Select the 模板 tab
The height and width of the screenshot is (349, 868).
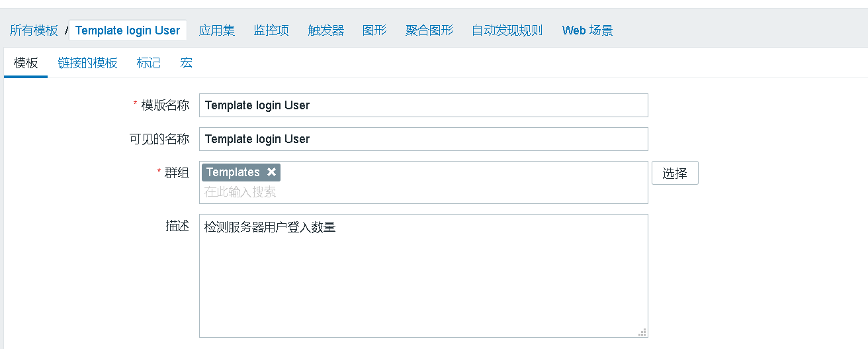tap(26, 63)
